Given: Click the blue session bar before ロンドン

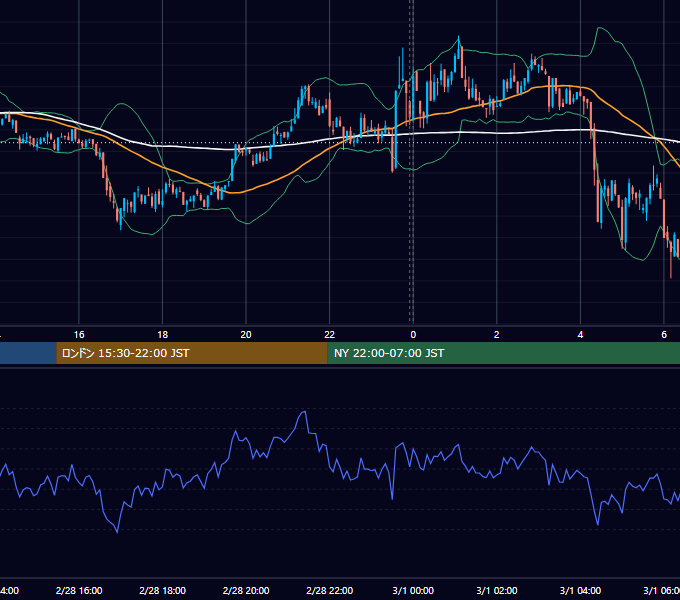Looking at the screenshot, I should pyautogui.click(x=28, y=353).
